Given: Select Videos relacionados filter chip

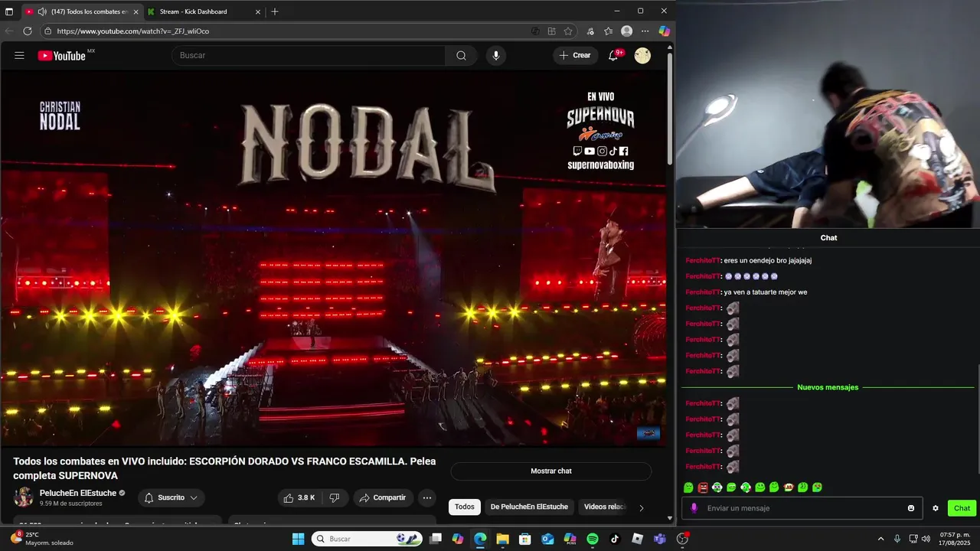Looking at the screenshot, I should [x=605, y=507].
